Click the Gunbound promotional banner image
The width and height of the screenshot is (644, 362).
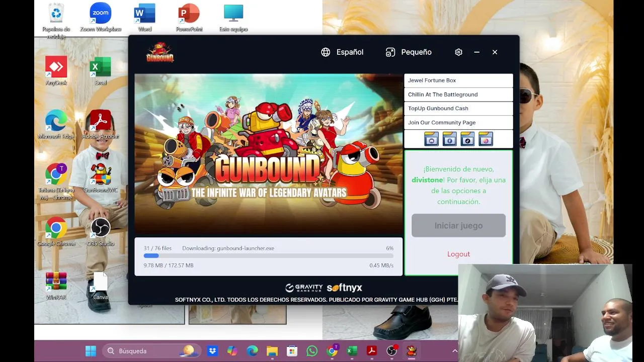pos(269,154)
